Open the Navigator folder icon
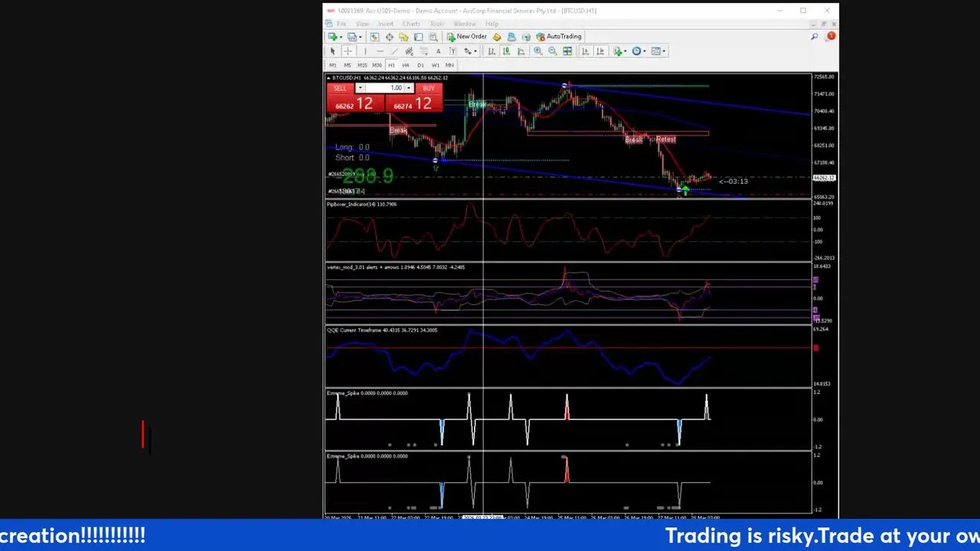The width and height of the screenshot is (980, 551). click(x=403, y=37)
